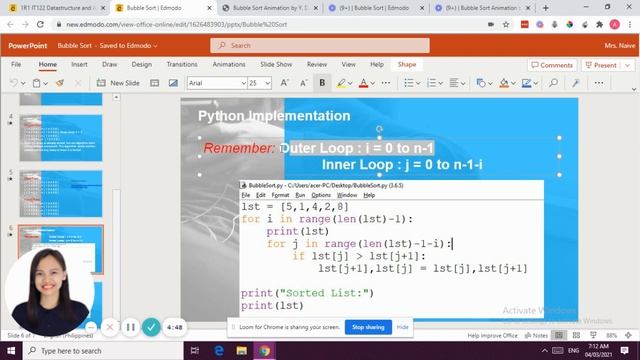The height and width of the screenshot is (360, 640).
Task: Click the Paste clipboard icon
Action: click(37, 83)
